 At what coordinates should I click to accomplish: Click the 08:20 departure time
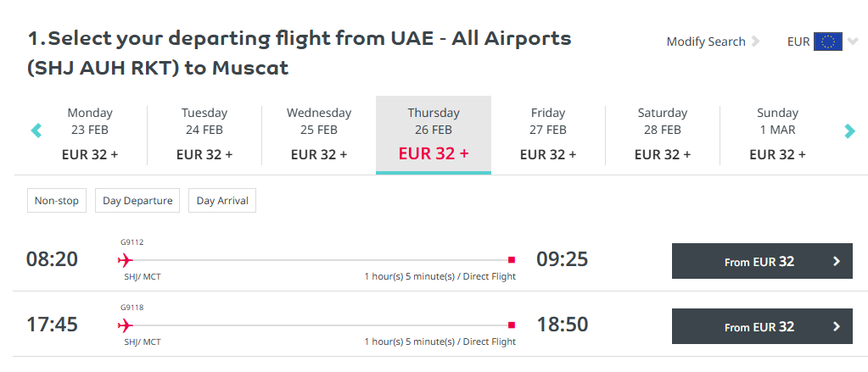(52, 259)
